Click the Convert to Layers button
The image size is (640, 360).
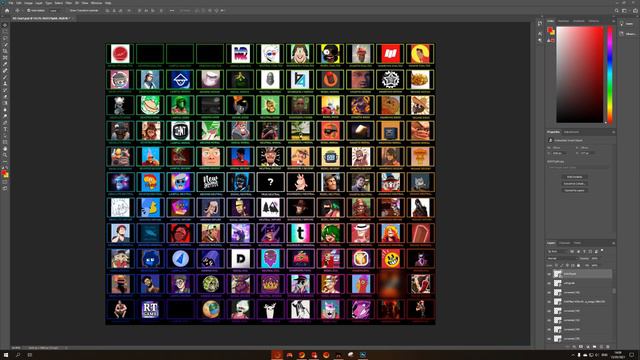point(574,190)
